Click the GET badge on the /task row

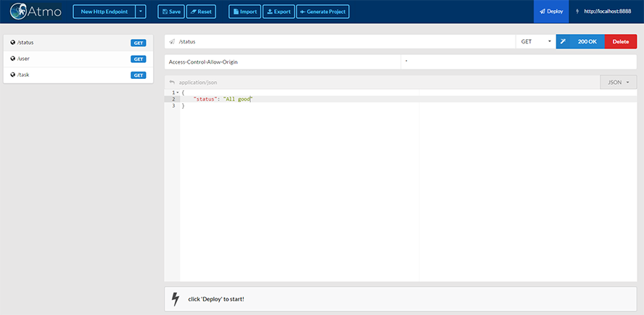(139, 75)
